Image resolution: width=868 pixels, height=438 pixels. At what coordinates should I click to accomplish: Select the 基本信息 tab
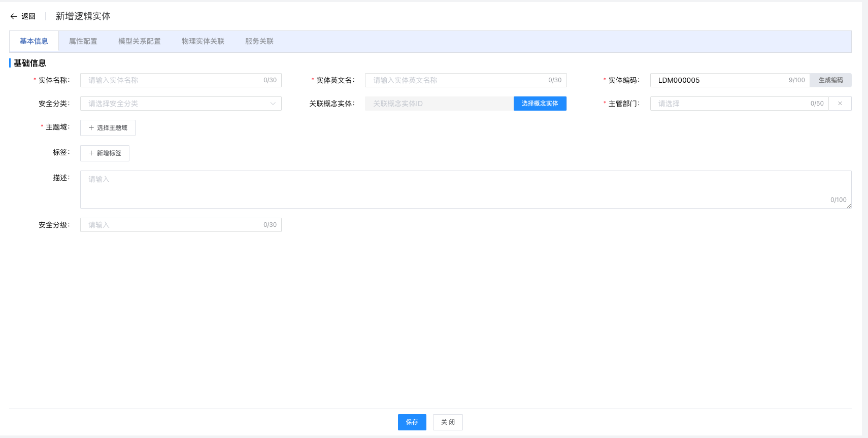[x=34, y=41]
